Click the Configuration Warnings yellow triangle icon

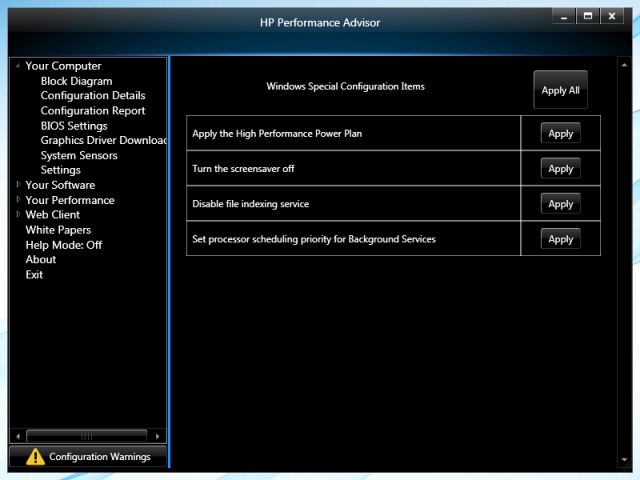36,457
